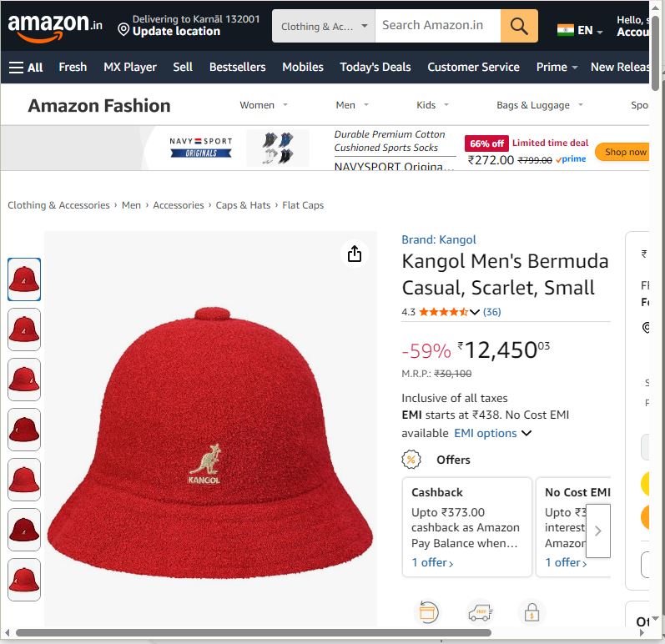Click the Amazon.in logo

(x=55, y=27)
